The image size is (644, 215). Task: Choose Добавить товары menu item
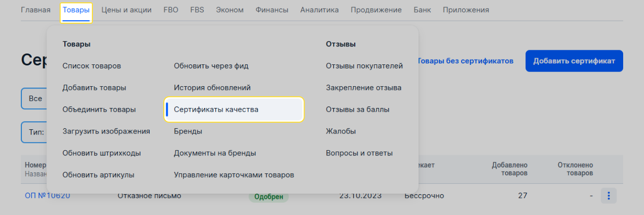94,88
